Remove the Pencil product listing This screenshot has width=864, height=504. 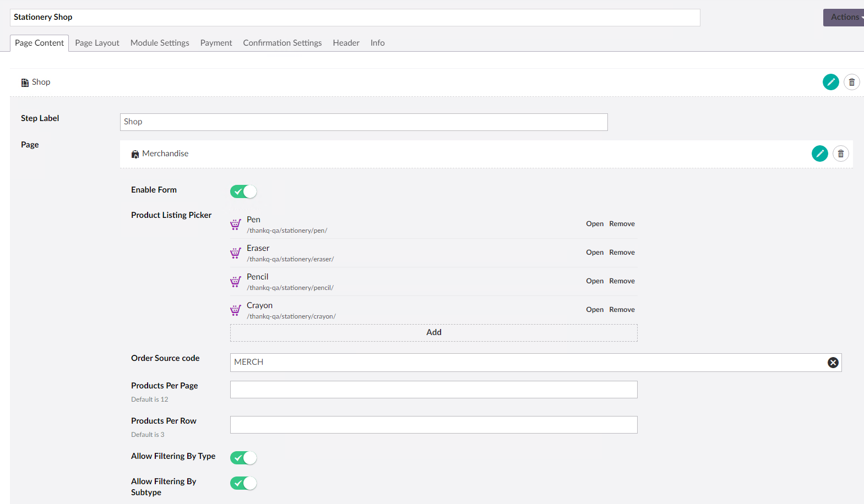622,281
